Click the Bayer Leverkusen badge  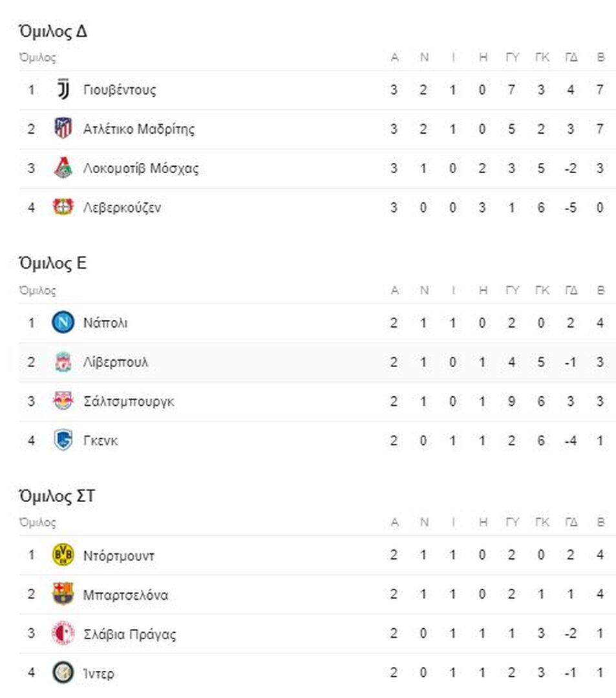pos(63,207)
